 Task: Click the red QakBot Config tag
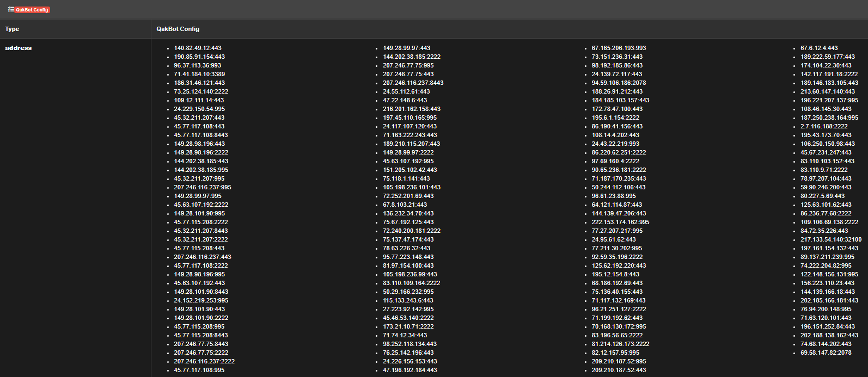click(32, 10)
